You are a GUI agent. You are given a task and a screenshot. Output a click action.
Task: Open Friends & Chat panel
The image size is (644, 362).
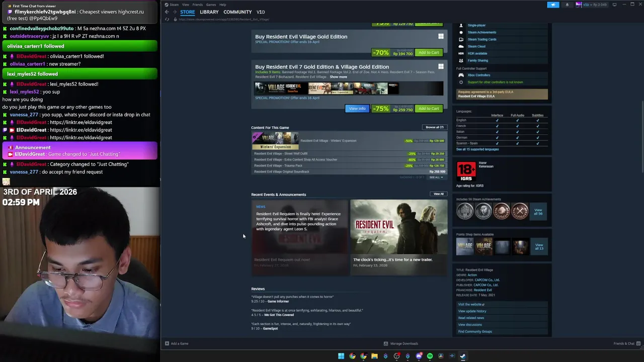coord(627,343)
